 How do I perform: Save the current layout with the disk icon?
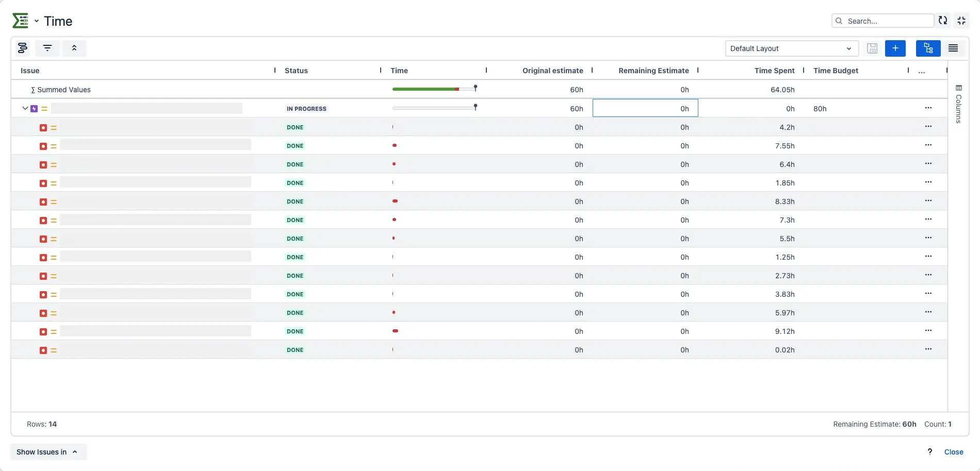(x=872, y=48)
